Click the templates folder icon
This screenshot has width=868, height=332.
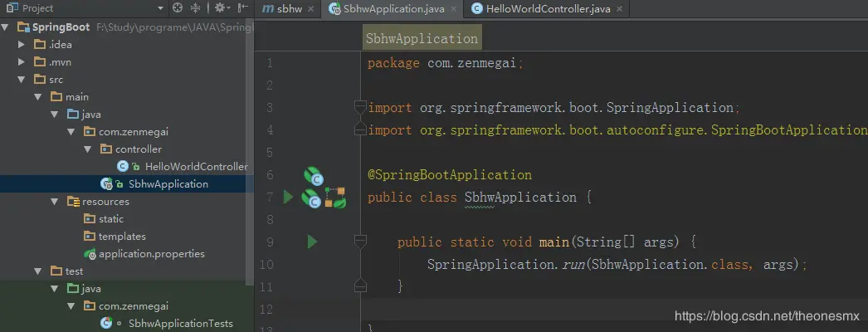tap(90, 237)
